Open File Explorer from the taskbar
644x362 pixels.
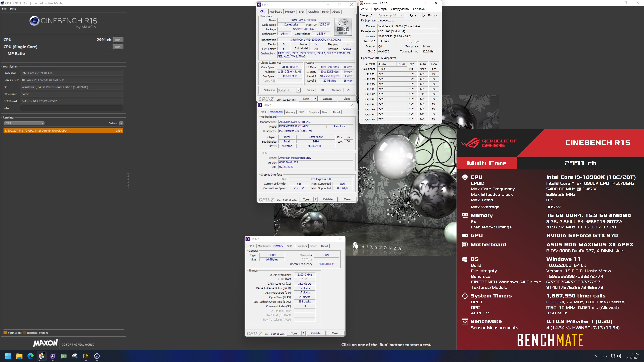point(19,356)
